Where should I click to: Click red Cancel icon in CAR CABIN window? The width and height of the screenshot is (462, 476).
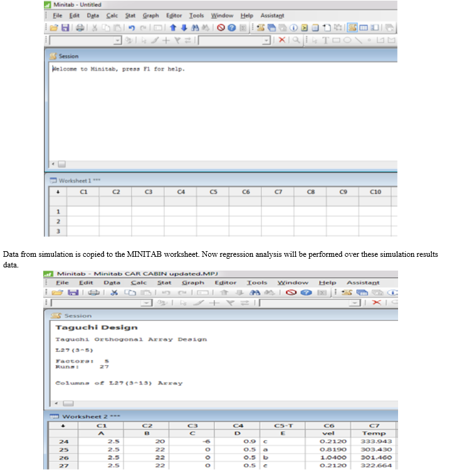click(x=291, y=292)
